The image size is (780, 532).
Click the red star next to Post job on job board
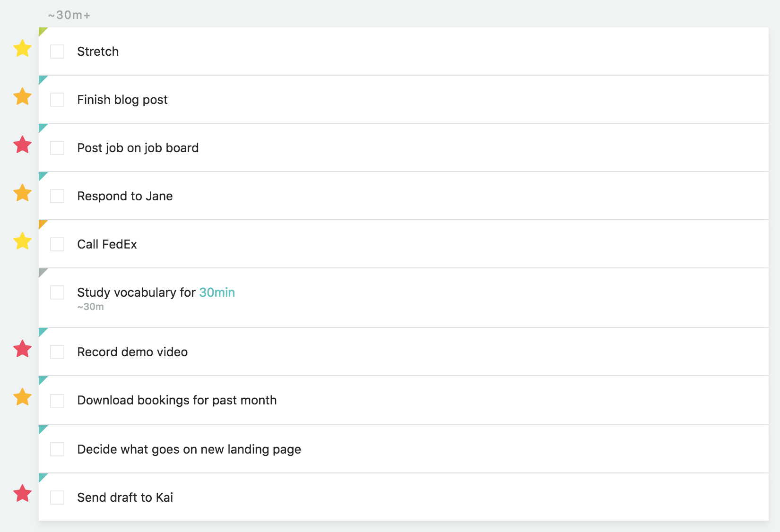pyautogui.click(x=22, y=145)
